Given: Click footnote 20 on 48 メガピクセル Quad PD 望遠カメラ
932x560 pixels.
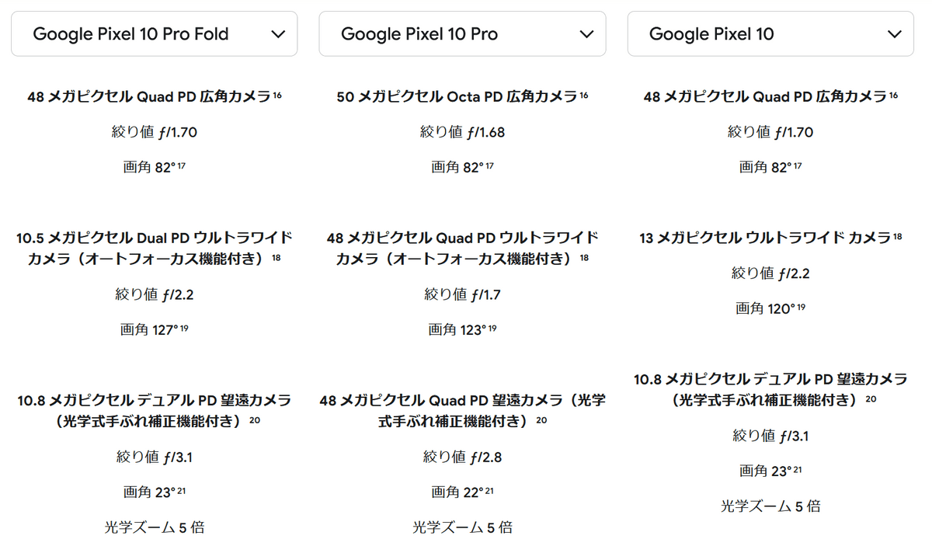Looking at the screenshot, I should click(x=541, y=420).
